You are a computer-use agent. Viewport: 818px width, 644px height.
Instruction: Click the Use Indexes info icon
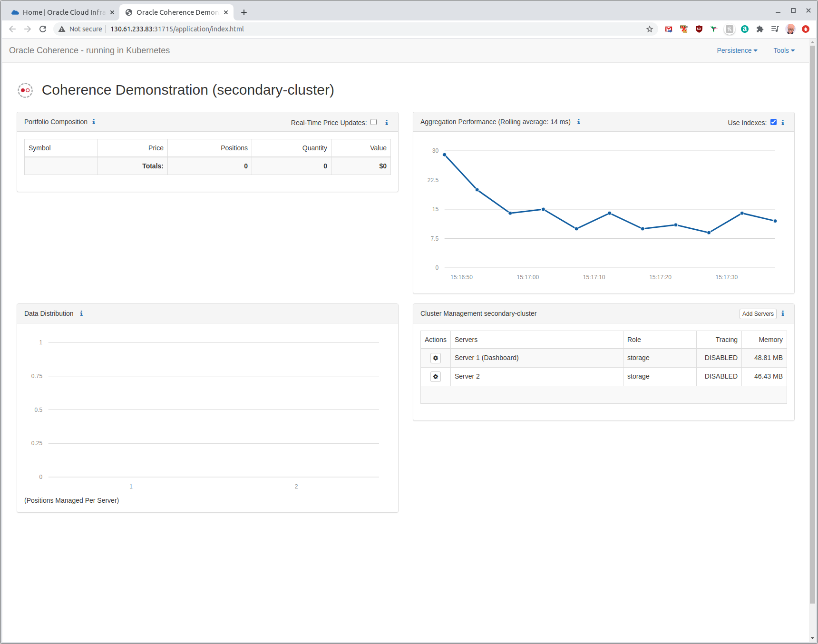pos(783,123)
